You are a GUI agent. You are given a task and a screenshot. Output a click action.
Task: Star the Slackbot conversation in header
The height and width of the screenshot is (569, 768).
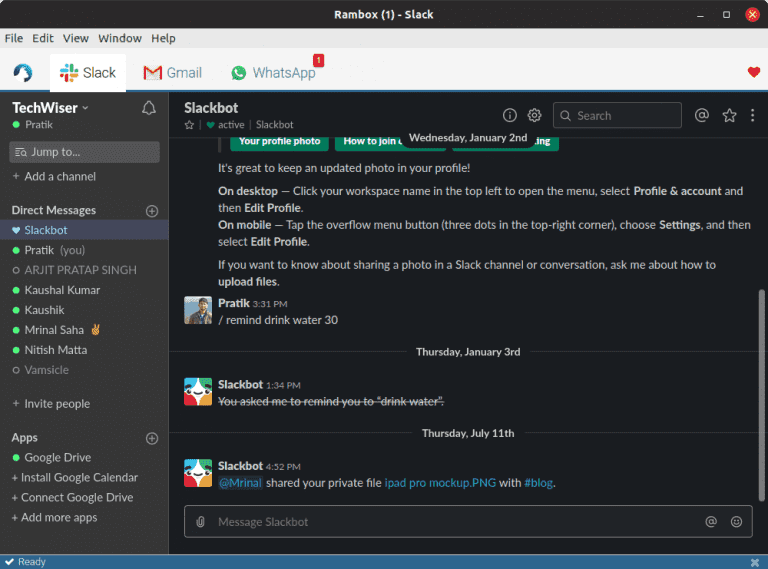tap(190, 125)
